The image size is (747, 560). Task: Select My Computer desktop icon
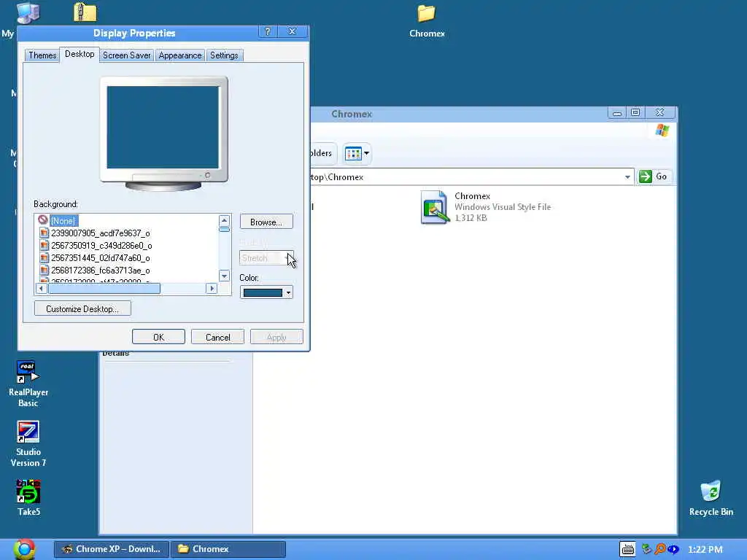pos(28,12)
